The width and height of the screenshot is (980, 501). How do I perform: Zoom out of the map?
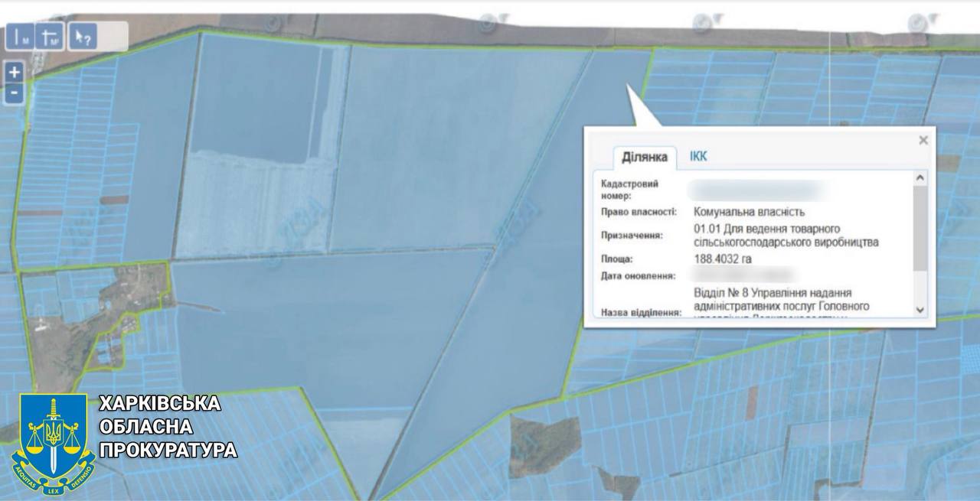click(15, 93)
